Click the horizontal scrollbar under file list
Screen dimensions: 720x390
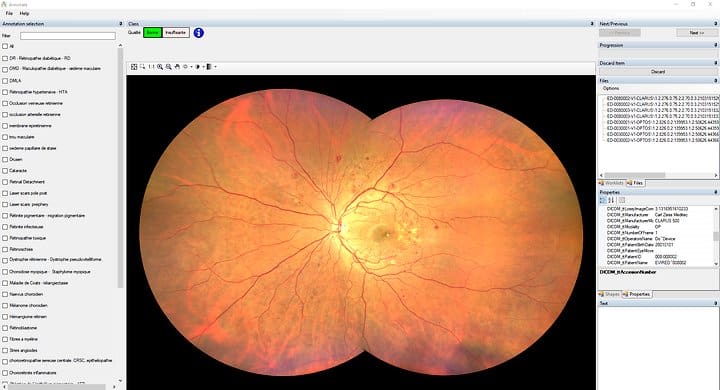658,175
